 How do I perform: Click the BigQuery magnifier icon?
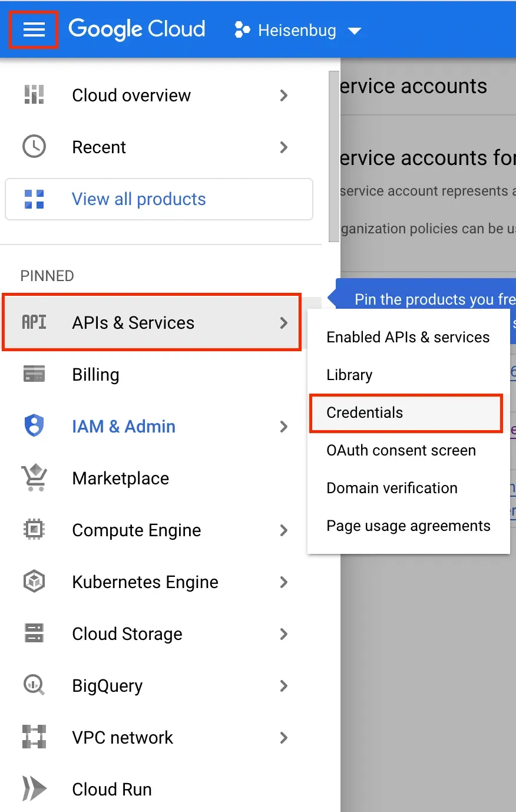tap(34, 685)
